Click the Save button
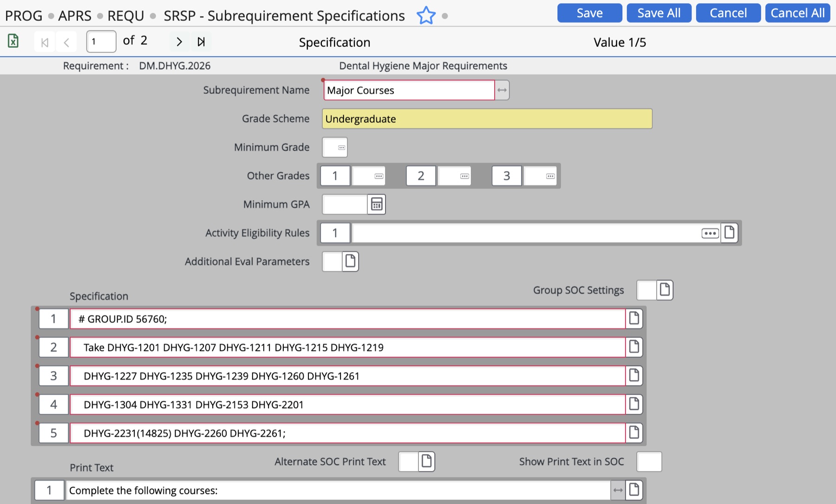 589,13
